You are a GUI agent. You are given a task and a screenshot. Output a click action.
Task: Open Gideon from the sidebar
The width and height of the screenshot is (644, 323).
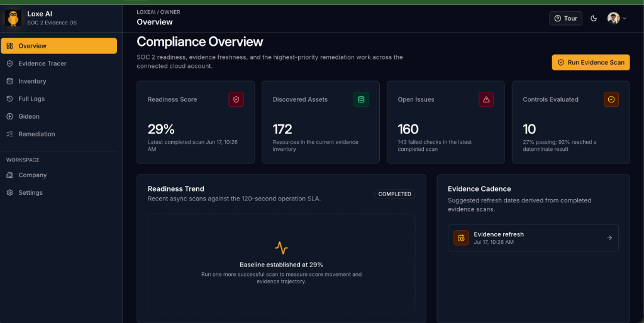(58, 116)
